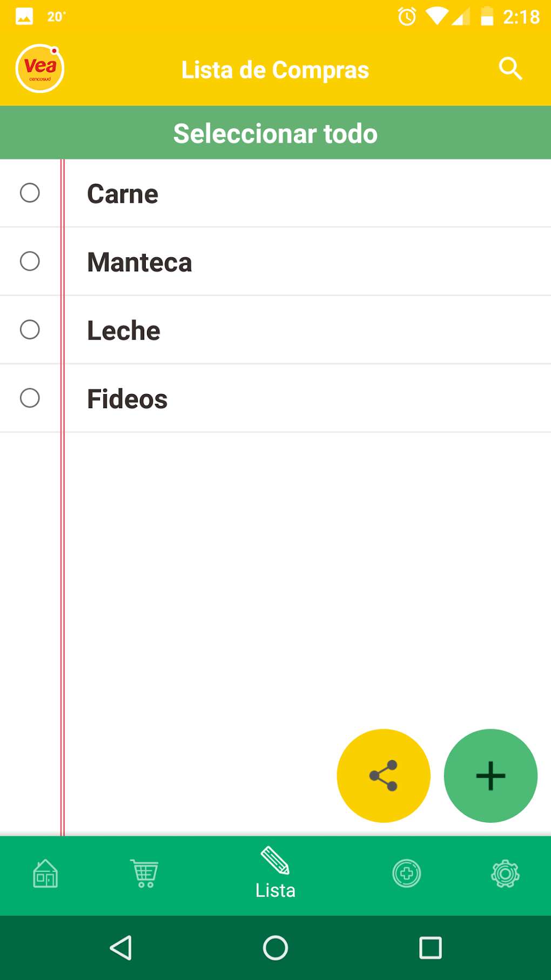Check the Carne radio button
This screenshot has height=980, width=551.
tap(30, 193)
